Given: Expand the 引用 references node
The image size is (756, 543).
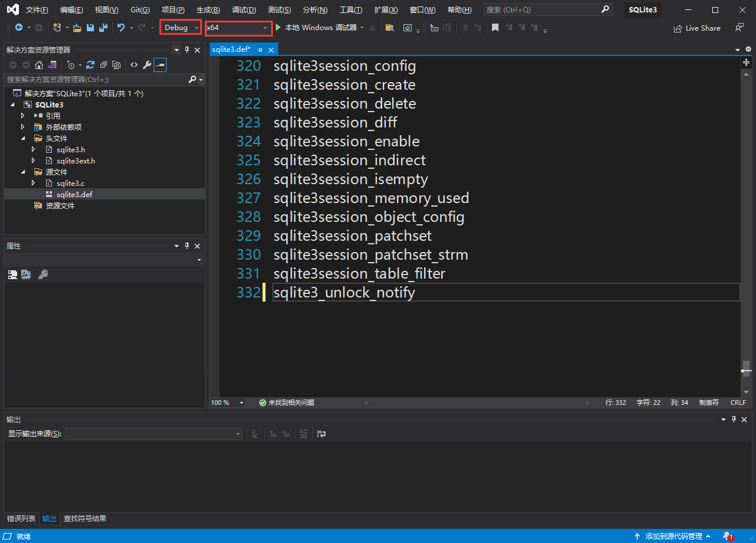Looking at the screenshot, I should click(x=22, y=116).
